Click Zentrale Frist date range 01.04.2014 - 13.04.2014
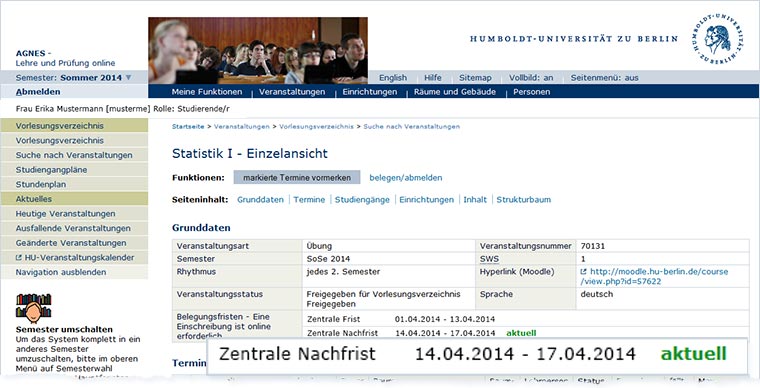This screenshot has width=760, height=388. (x=445, y=319)
